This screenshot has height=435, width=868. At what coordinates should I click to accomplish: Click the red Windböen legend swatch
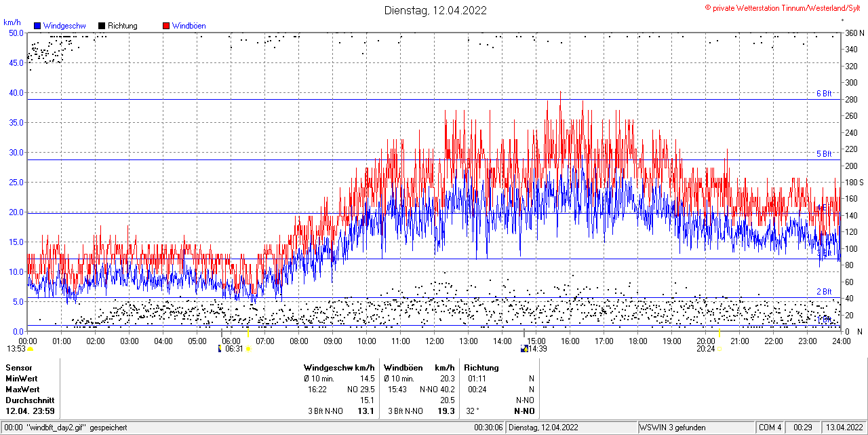[x=166, y=26]
